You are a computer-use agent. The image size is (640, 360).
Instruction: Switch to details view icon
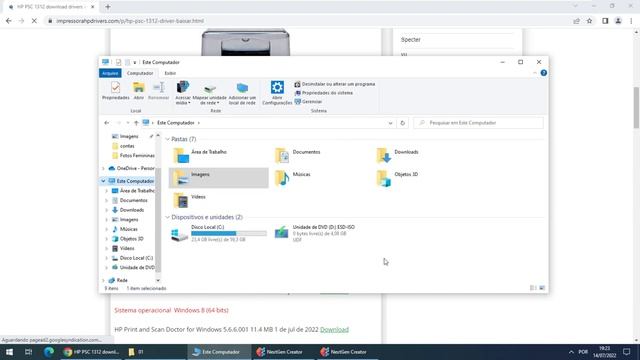[533, 288]
